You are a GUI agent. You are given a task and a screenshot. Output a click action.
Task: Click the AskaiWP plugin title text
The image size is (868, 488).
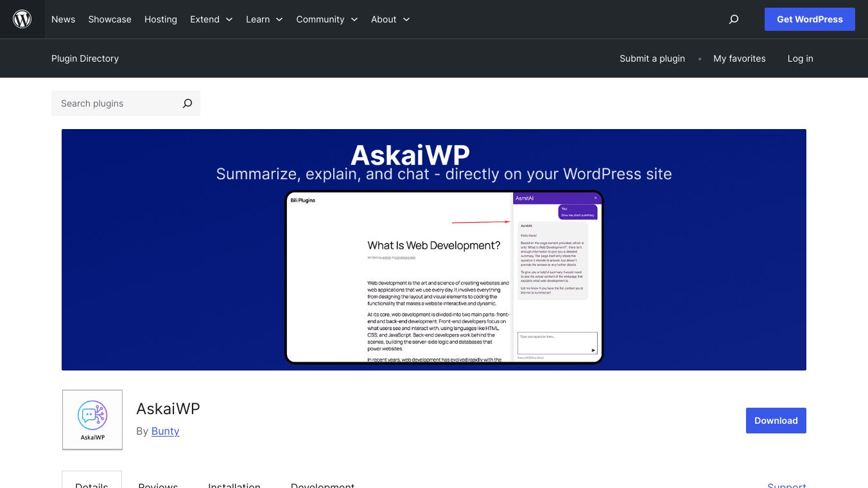click(x=168, y=408)
